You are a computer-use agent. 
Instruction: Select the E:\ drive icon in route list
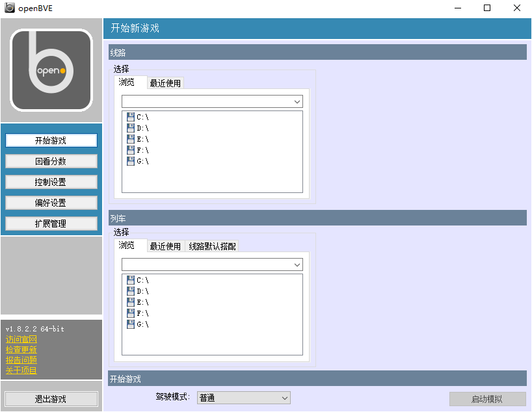(x=131, y=139)
